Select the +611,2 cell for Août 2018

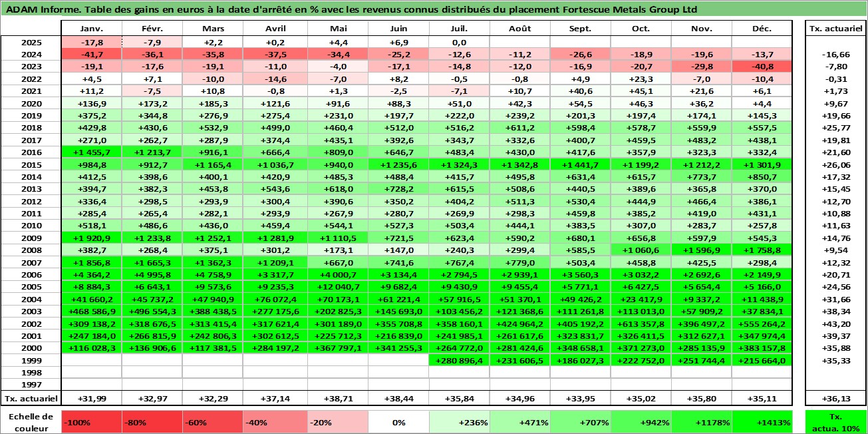(x=520, y=128)
